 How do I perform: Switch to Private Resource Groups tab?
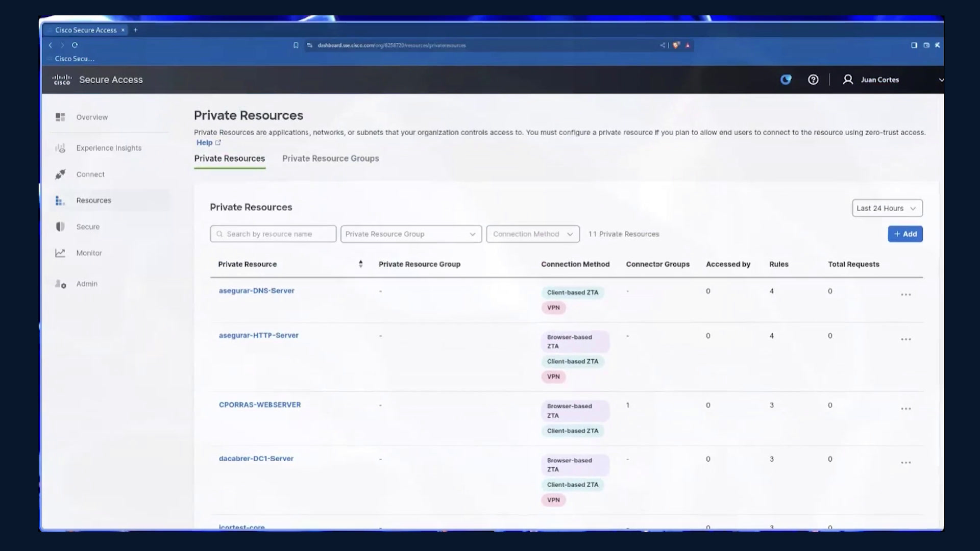pos(330,159)
